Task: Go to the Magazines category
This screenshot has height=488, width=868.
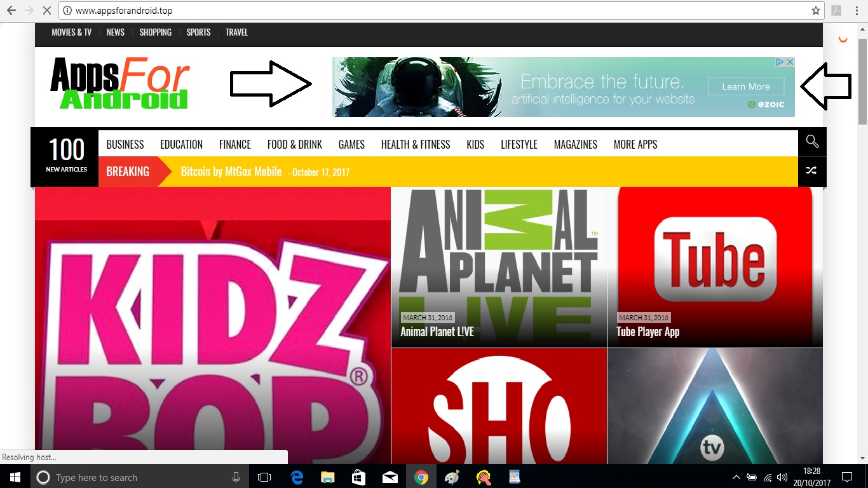Action: click(576, 144)
